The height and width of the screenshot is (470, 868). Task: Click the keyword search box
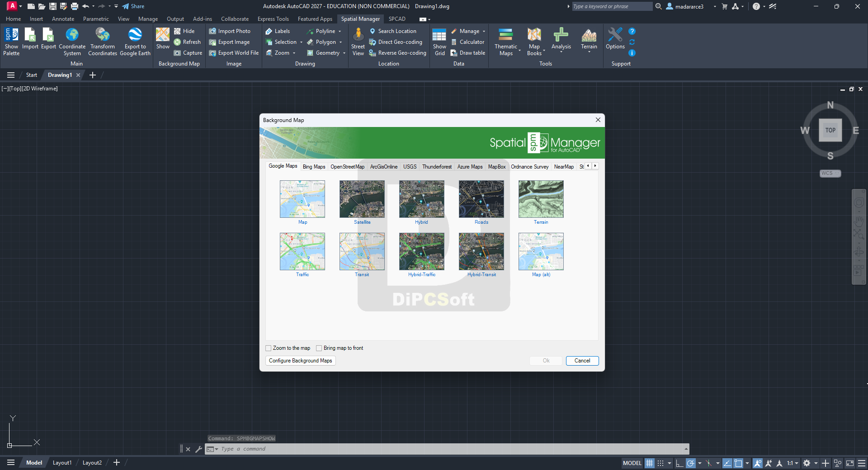tap(612, 6)
